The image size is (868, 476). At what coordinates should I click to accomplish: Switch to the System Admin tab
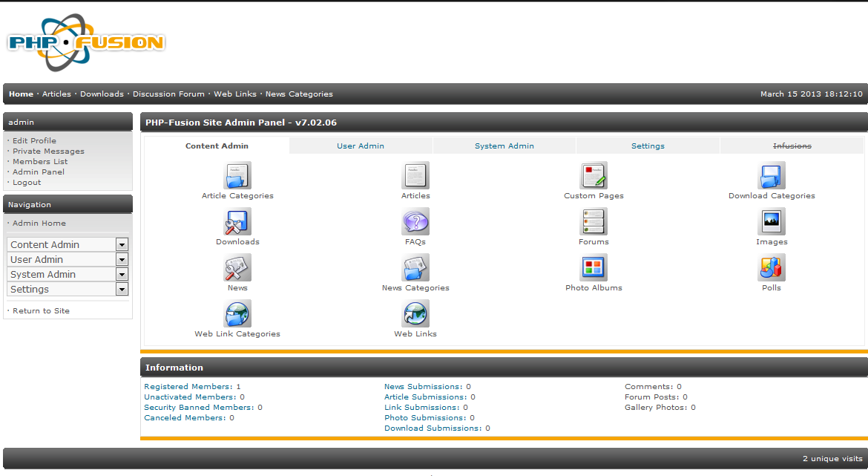[x=504, y=146]
